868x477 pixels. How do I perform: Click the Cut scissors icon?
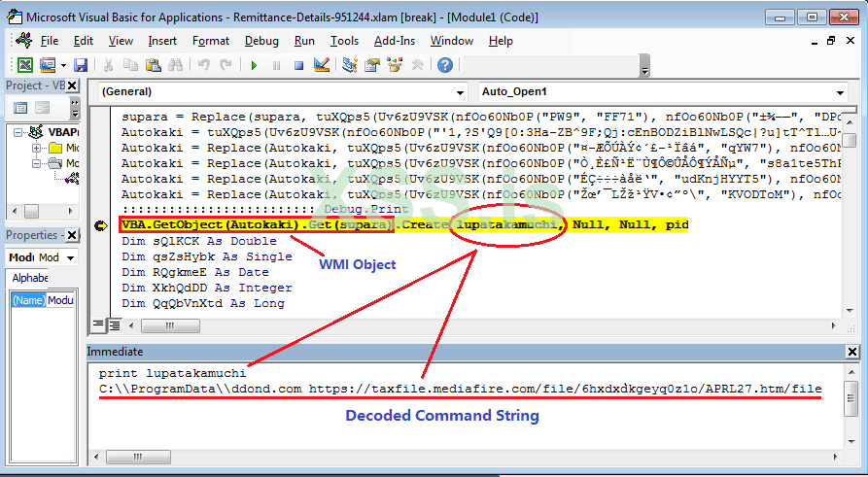[108, 65]
